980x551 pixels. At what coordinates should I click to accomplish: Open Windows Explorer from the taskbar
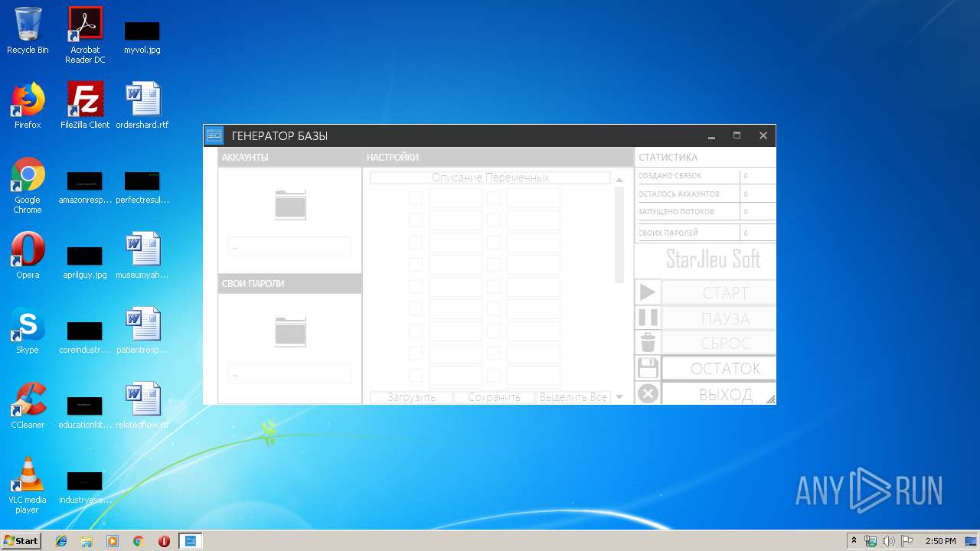tap(87, 541)
